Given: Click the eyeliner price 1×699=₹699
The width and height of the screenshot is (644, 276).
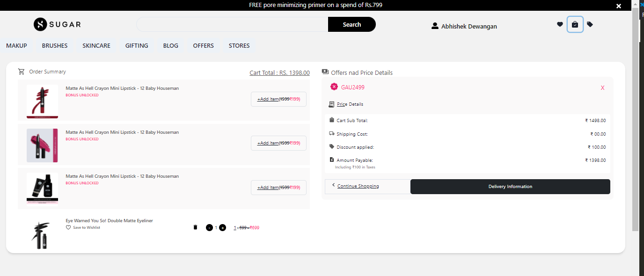Looking at the screenshot, I should click(x=247, y=228).
